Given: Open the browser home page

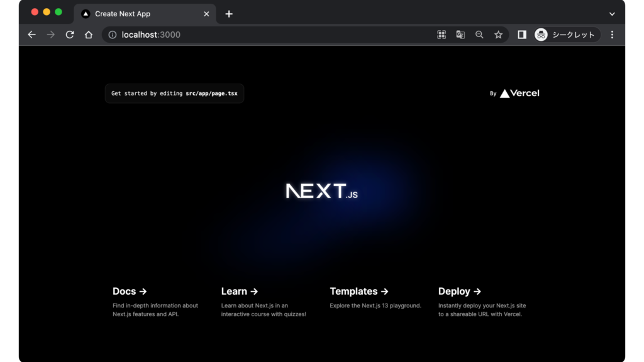Looking at the screenshot, I should pos(89,35).
